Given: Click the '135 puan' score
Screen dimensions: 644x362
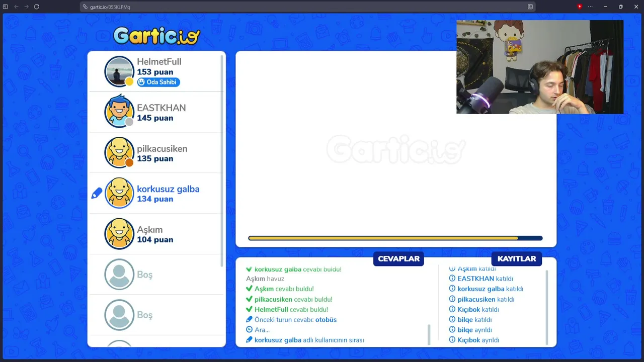Looking at the screenshot, I should [155, 158].
